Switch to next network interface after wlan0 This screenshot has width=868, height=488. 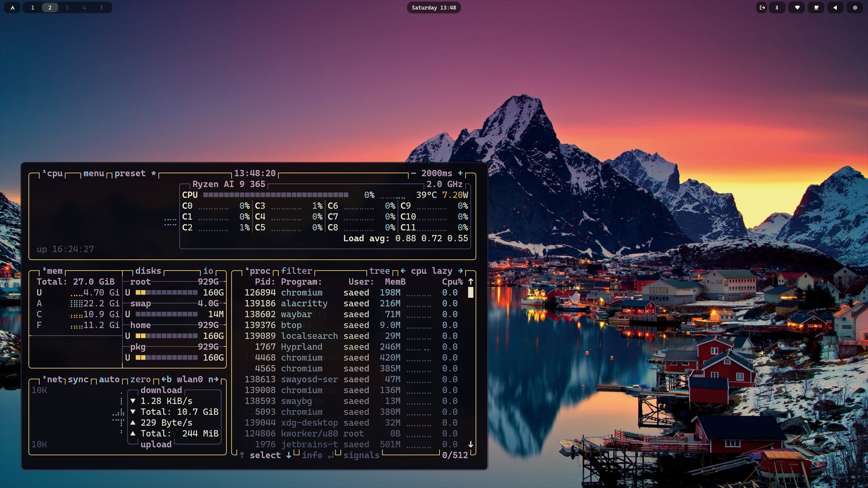[213, 379]
